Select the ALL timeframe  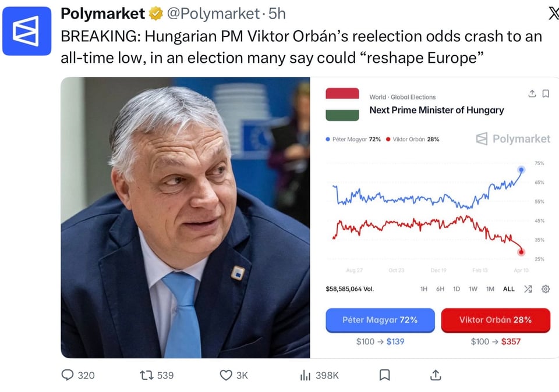point(508,288)
